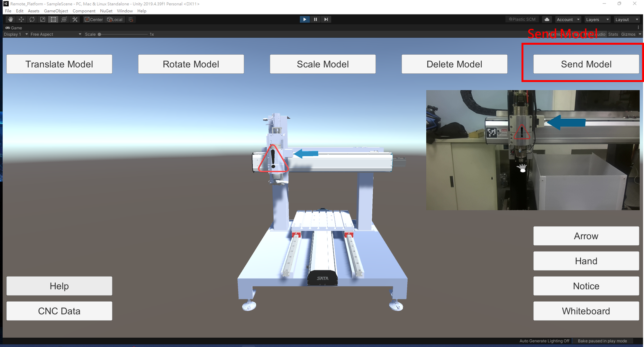Select the Hand tool in the toolbar
644x347 pixels.
point(10,19)
